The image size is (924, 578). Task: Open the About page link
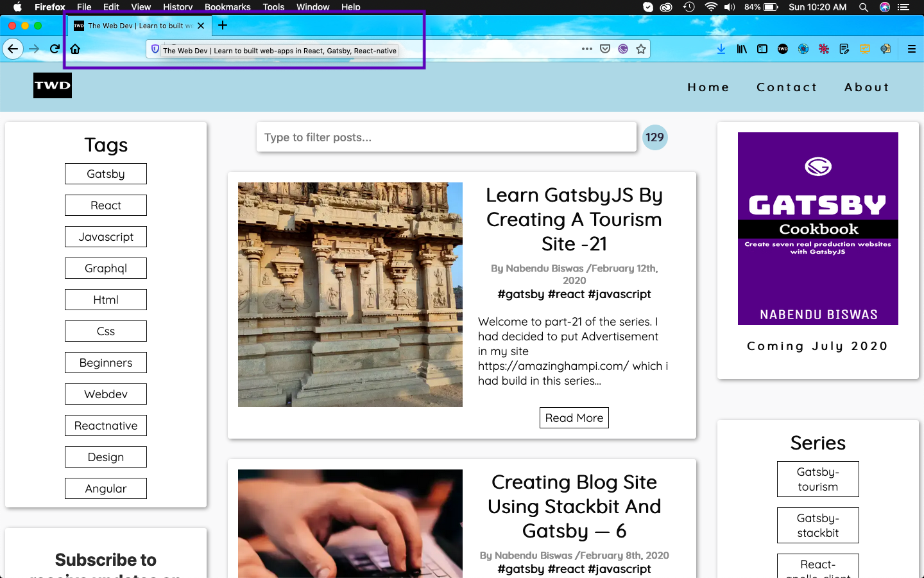pos(867,87)
